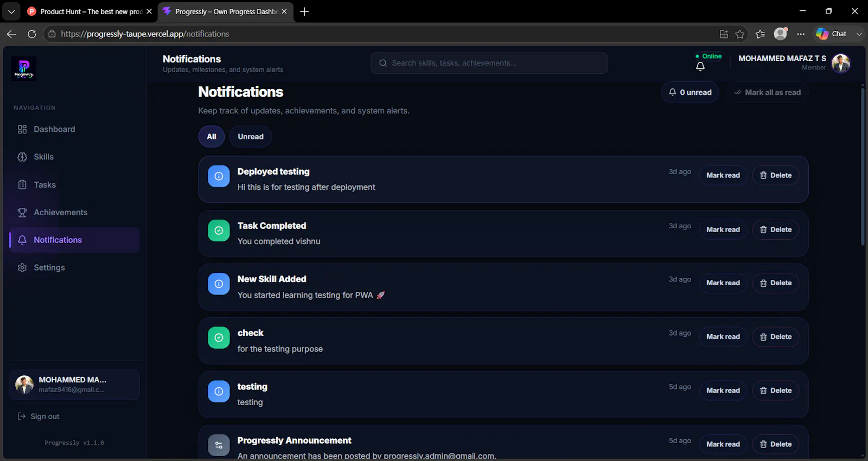The image size is (868, 461).
Task: Delete the Progressly Announcement notification
Action: [776, 444]
